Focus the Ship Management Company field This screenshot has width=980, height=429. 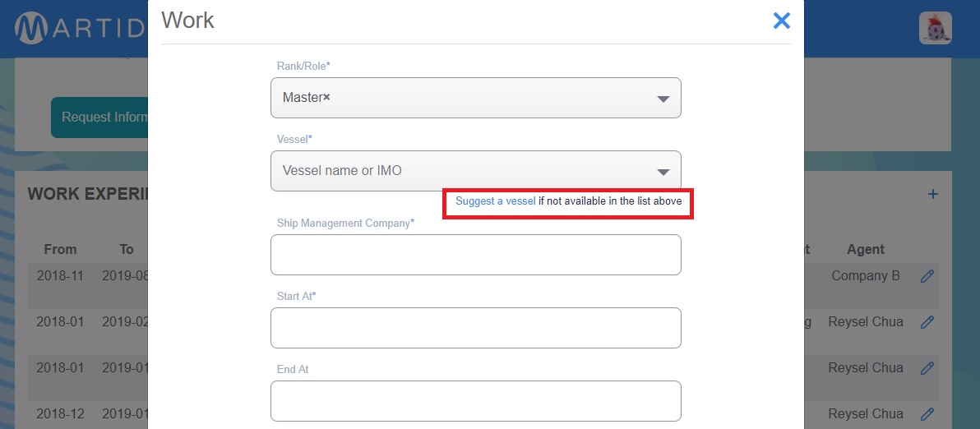(475, 255)
